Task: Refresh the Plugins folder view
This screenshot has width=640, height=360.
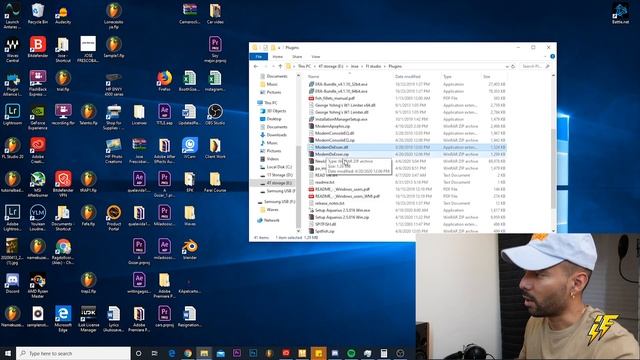Action: pos(513,66)
